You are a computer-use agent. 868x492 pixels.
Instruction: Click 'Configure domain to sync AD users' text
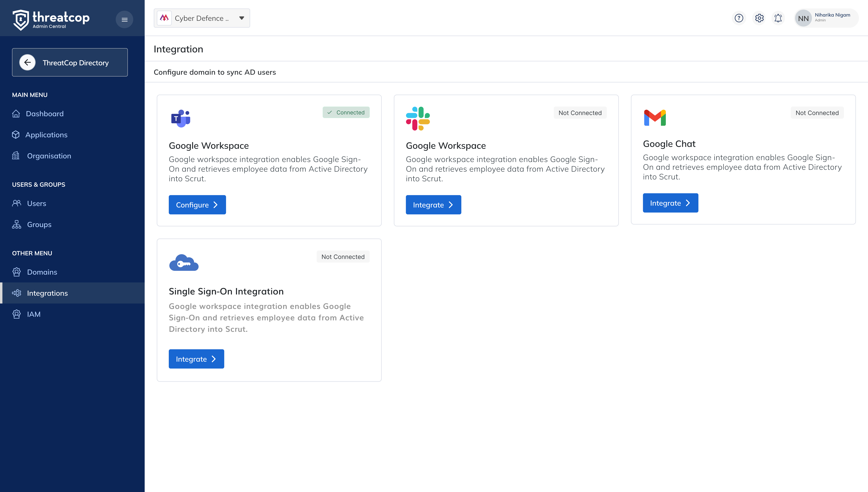point(215,72)
